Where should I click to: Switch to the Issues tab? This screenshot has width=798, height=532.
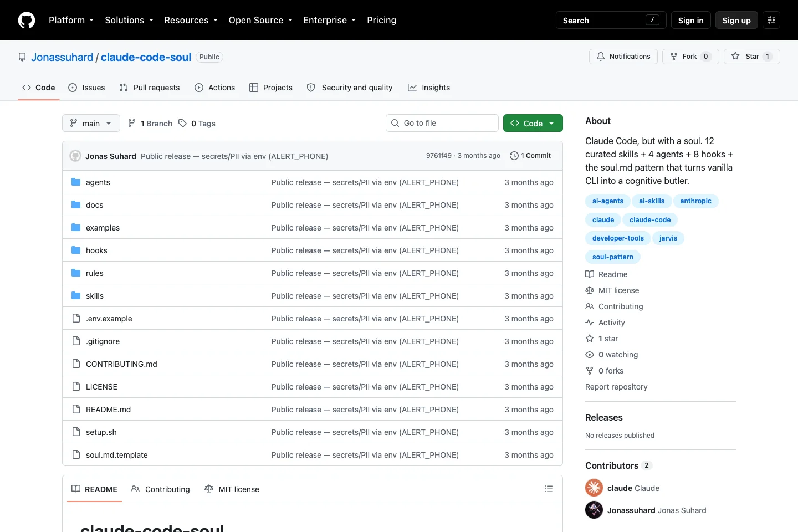(86, 88)
